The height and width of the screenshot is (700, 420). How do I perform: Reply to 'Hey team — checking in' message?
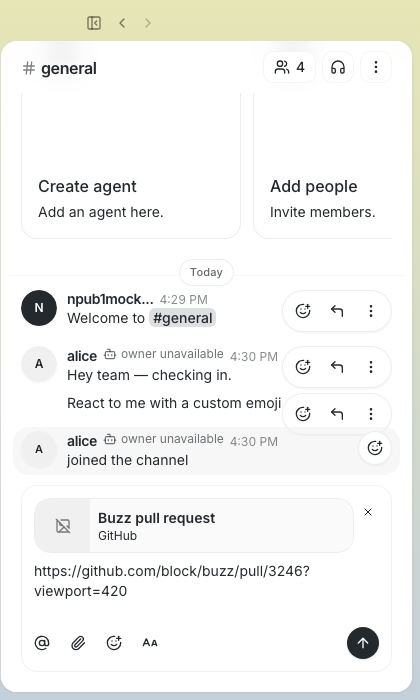point(337,367)
